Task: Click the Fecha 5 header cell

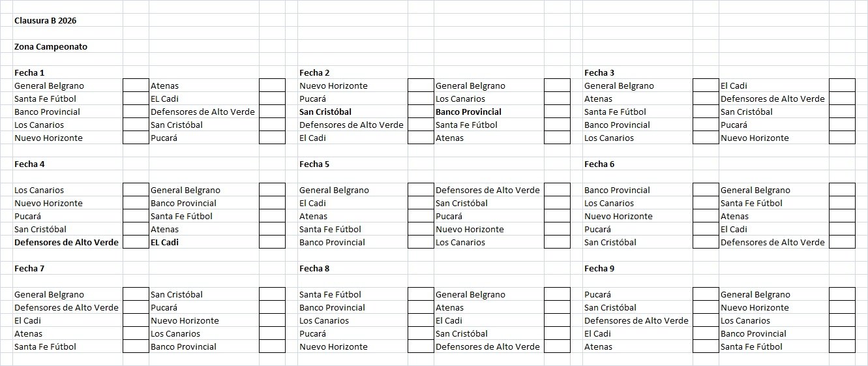Action: [353, 164]
